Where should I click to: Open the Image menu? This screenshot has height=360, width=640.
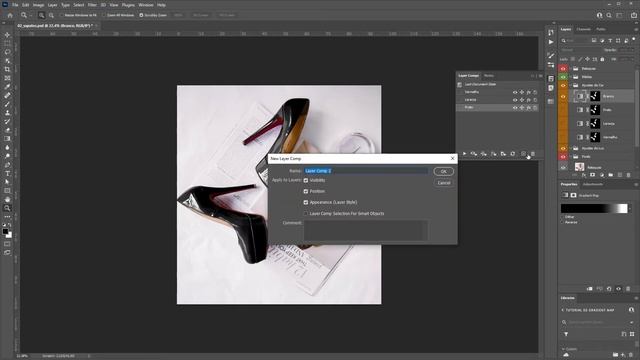click(38, 5)
